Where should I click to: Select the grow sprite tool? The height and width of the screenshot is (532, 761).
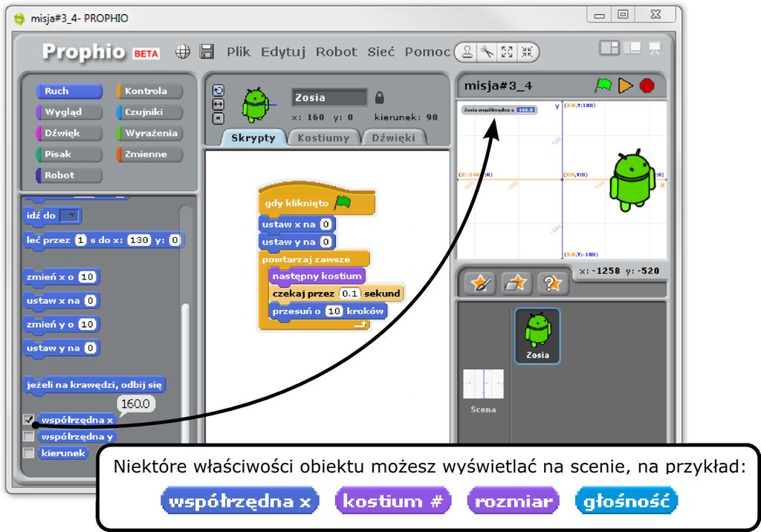pyautogui.click(x=507, y=52)
